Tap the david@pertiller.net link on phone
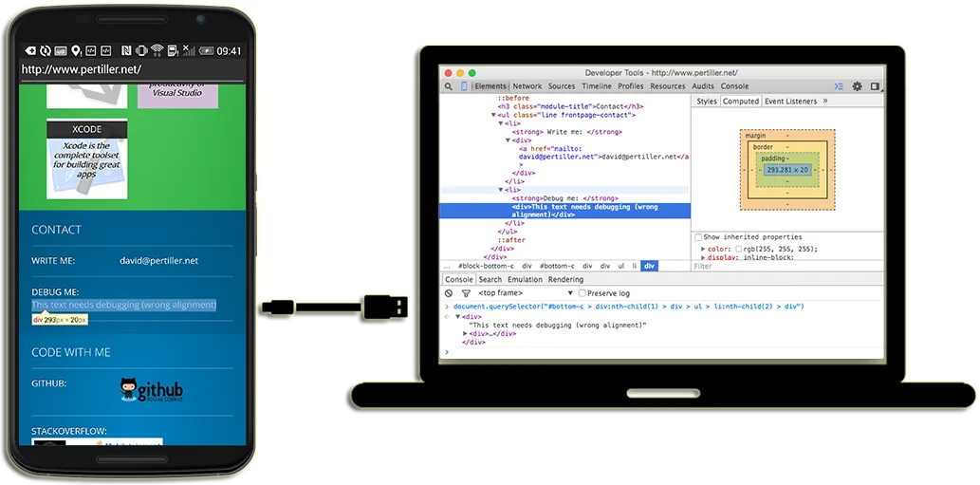Screen dimensions: 980x485 tap(158, 261)
